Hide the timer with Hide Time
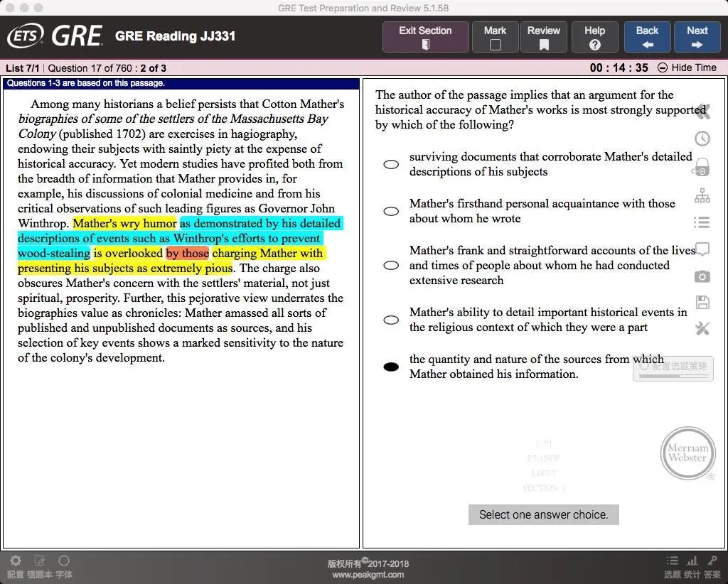The image size is (728, 584). tap(687, 67)
